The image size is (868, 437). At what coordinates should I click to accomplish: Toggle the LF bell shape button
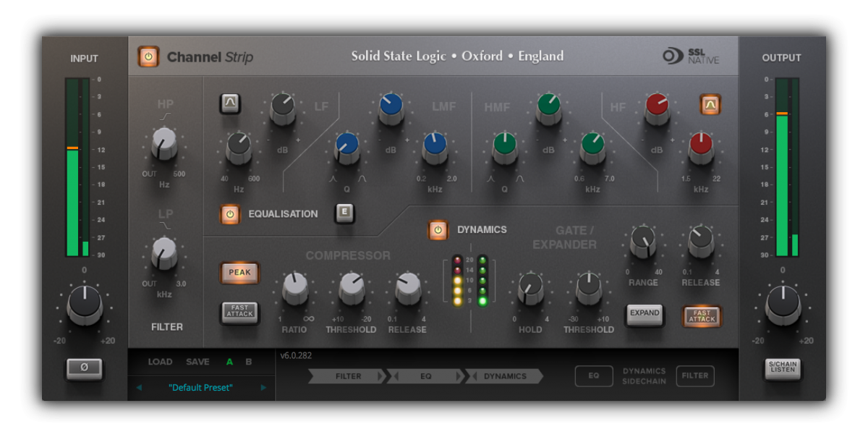tap(230, 104)
